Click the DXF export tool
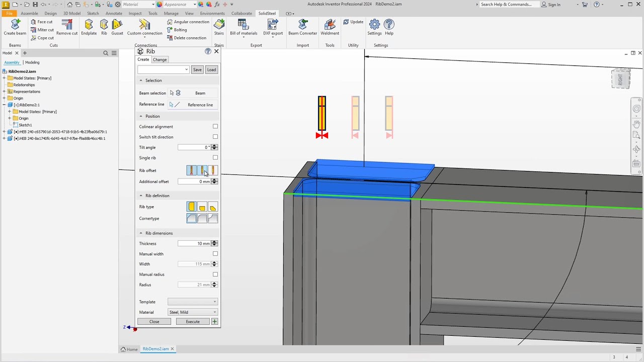This screenshot has width=644, height=362. [273, 29]
